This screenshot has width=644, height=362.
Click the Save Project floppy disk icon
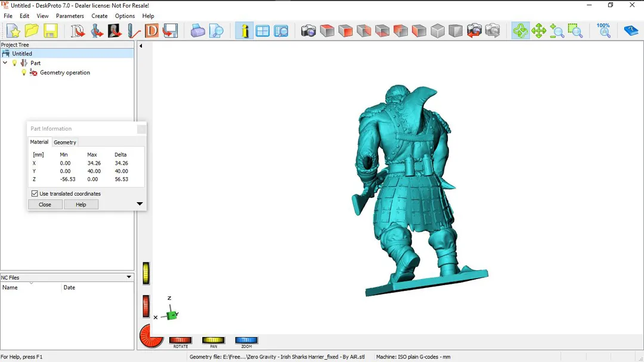point(50,31)
